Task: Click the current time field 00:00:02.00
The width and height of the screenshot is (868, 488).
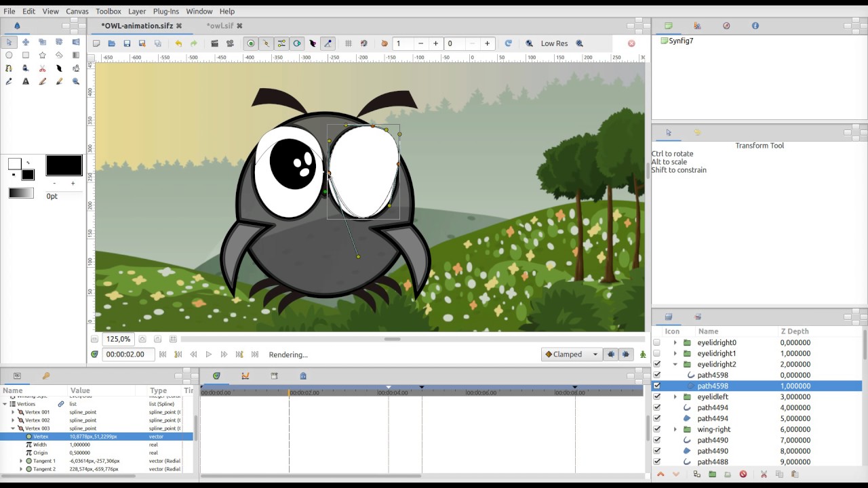Action: [x=129, y=354]
